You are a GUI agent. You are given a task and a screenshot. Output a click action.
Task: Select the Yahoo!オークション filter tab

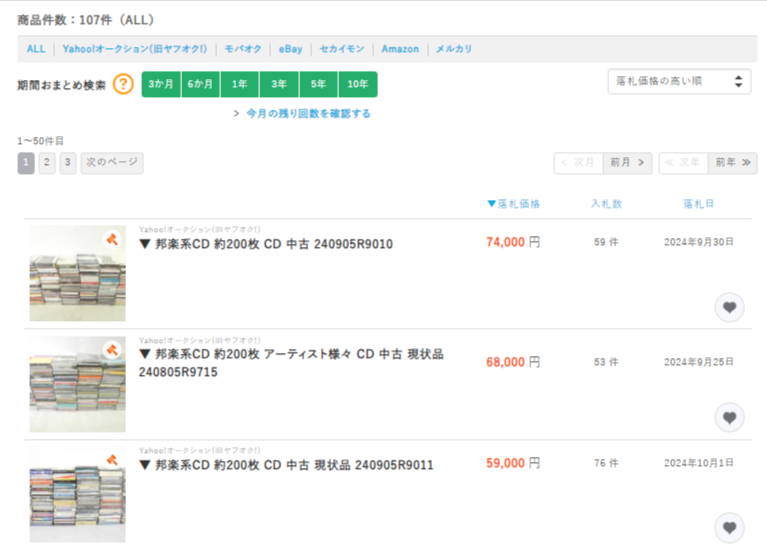pos(134,49)
